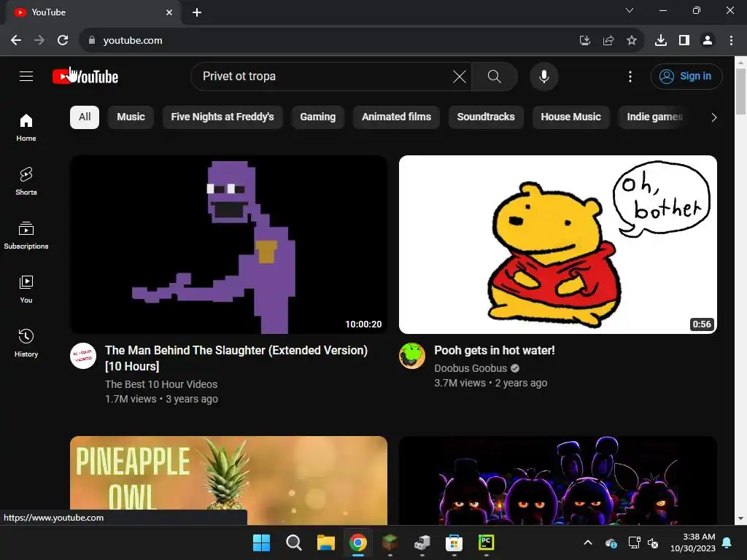Open History in the sidebar
This screenshot has width=747, height=560.
tap(26, 343)
